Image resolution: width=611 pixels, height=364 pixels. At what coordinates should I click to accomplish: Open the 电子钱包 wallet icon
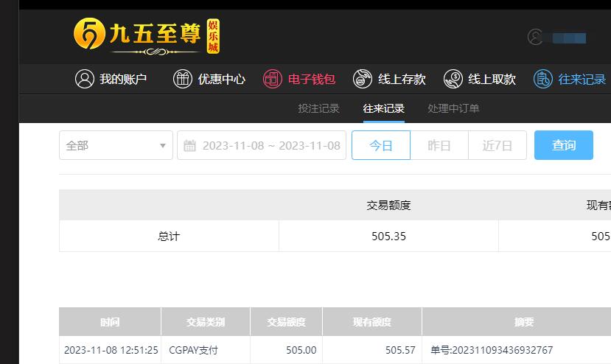pos(273,79)
